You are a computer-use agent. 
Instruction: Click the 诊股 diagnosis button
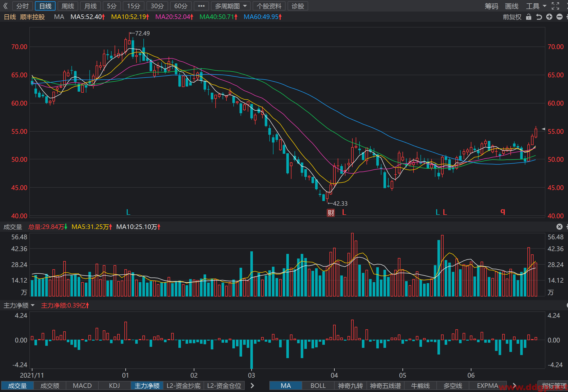pyautogui.click(x=298, y=6)
